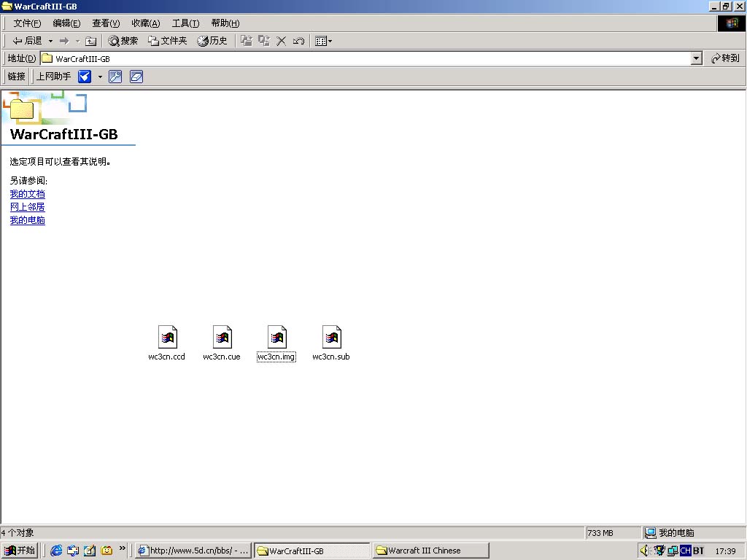Click the Windows logo throbber icon
Screen dimensions: 747x560
point(732,23)
